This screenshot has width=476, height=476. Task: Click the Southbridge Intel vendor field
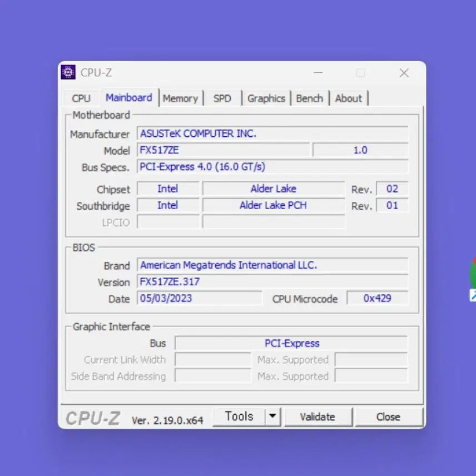click(168, 205)
